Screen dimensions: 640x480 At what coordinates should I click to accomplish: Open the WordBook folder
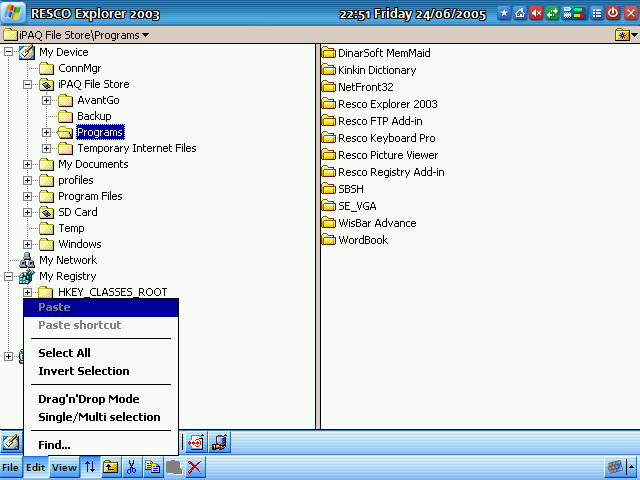click(x=355, y=240)
